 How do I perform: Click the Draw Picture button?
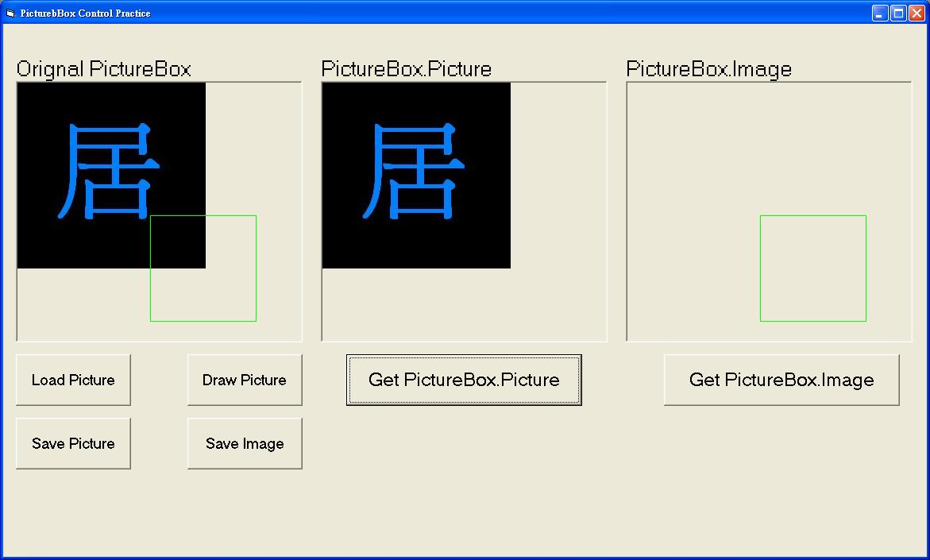click(x=244, y=380)
